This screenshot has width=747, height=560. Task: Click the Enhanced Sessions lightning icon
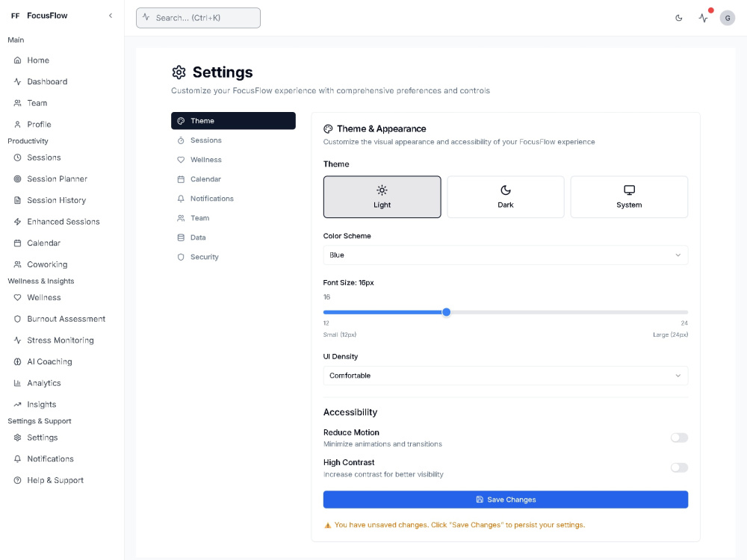pos(18,222)
